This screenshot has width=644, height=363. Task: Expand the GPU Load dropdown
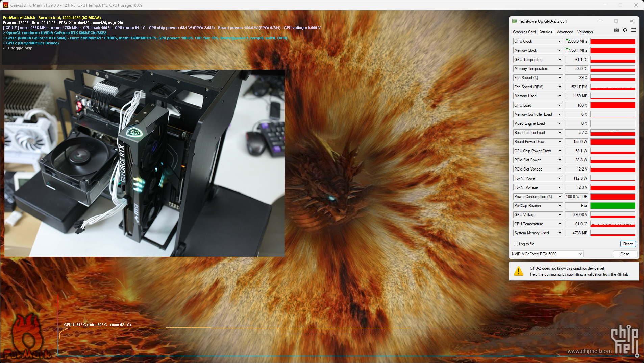[560, 105]
